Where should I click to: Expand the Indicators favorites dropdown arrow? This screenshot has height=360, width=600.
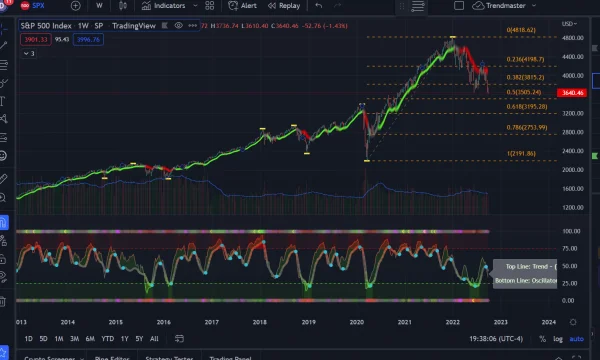tap(195, 6)
